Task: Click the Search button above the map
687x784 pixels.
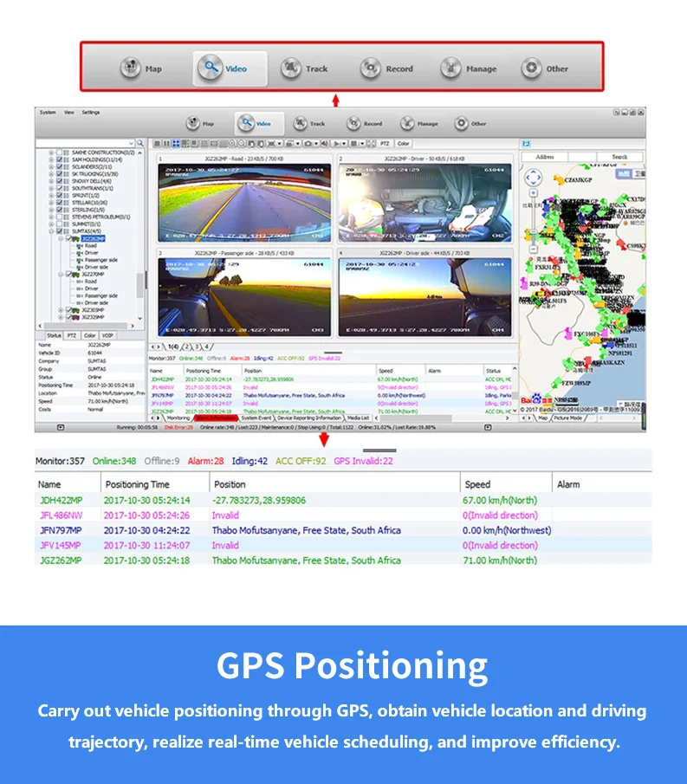Action: 619,157
